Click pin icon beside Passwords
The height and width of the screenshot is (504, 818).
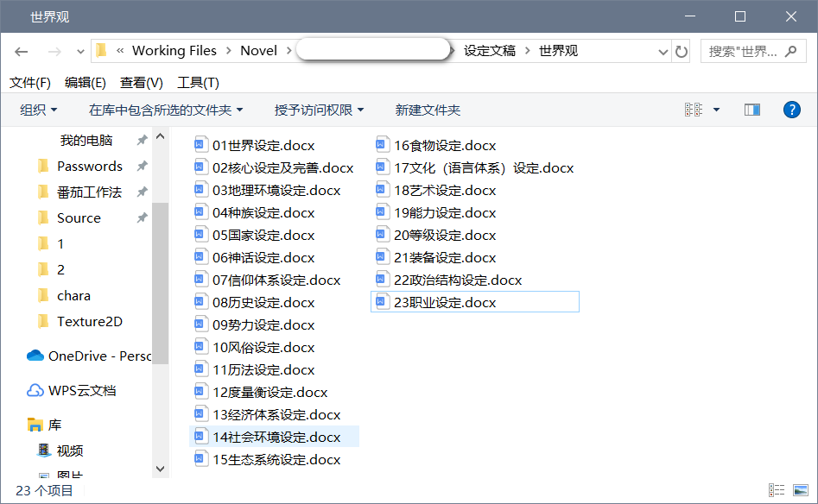142,166
